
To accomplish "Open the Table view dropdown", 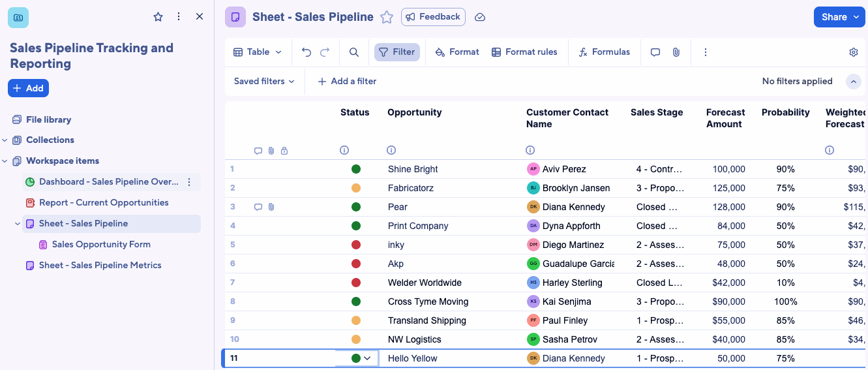I will [x=258, y=52].
